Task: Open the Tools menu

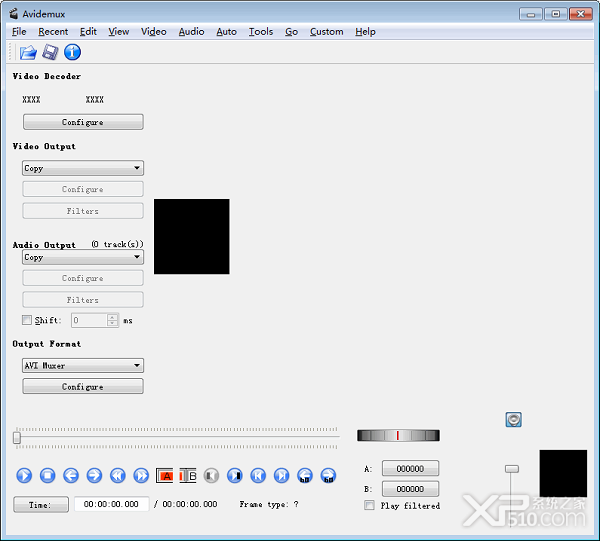Action: point(261,32)
